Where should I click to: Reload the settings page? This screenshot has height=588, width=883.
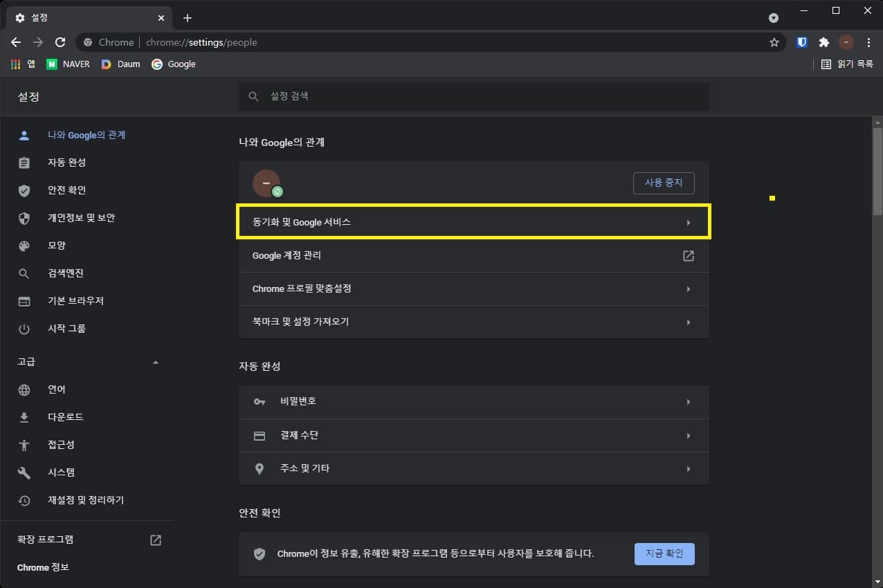[x=60, y=42]
